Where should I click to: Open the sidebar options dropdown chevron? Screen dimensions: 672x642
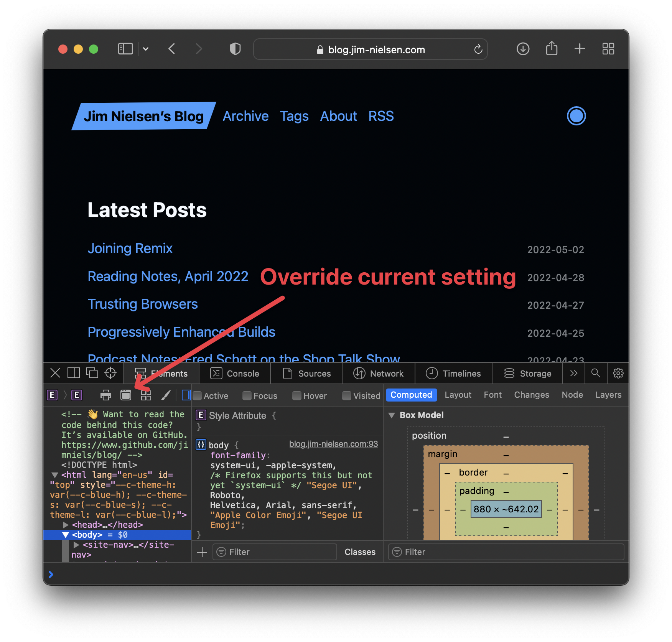[x=146, y=49]
